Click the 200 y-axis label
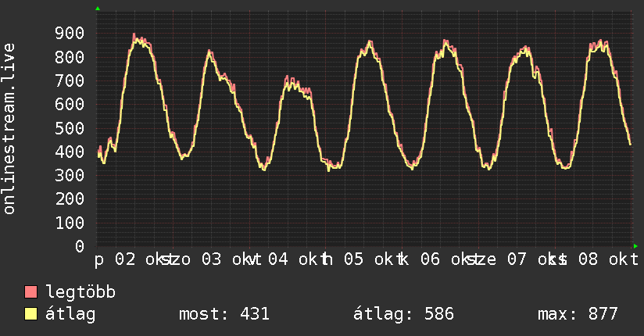 coord(70,199)
